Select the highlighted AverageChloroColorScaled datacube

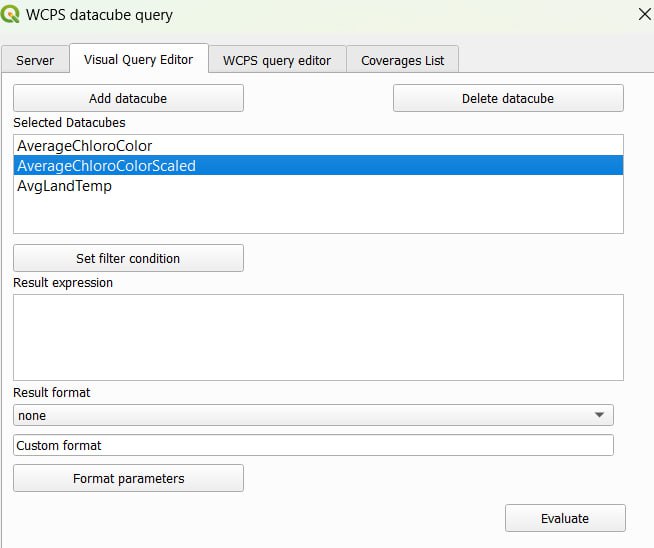[107, 166]
